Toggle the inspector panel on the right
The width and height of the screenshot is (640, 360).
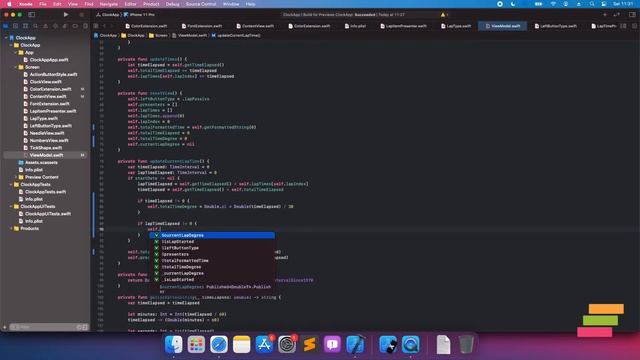tap(632, 15)
